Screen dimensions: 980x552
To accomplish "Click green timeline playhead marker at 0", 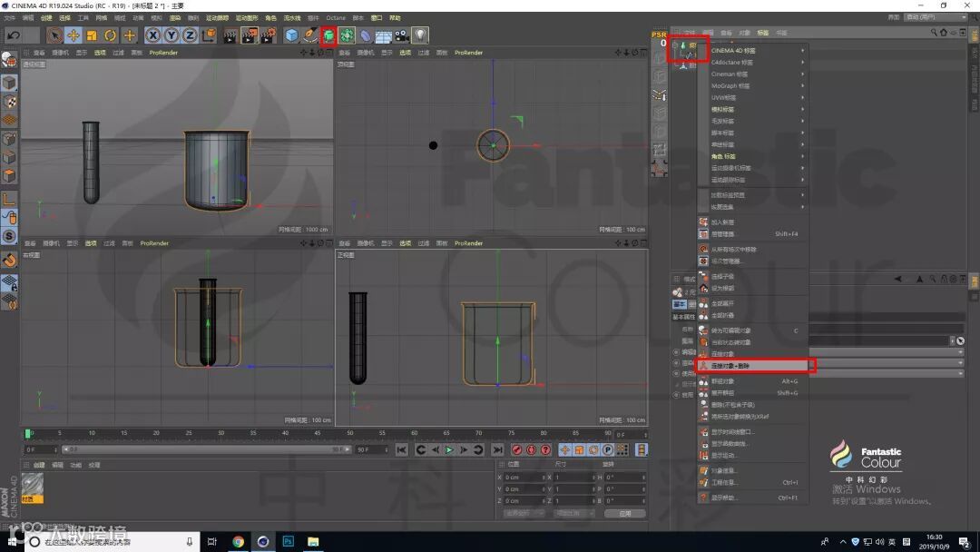I will (27, 433).
